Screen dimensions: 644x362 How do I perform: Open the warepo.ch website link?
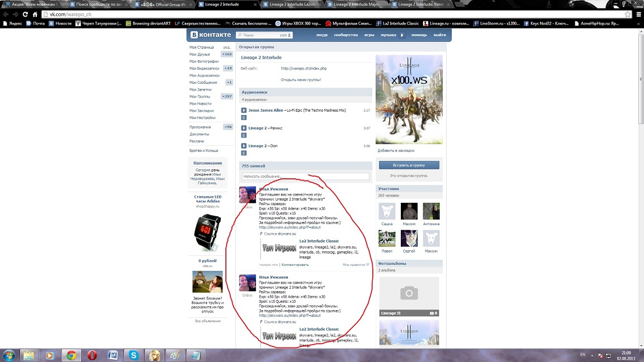[x=304, y=69]
